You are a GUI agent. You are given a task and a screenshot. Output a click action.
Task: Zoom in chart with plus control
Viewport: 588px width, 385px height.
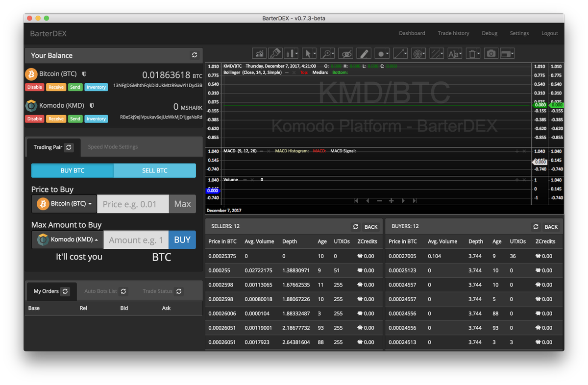[x=392, y=201]
